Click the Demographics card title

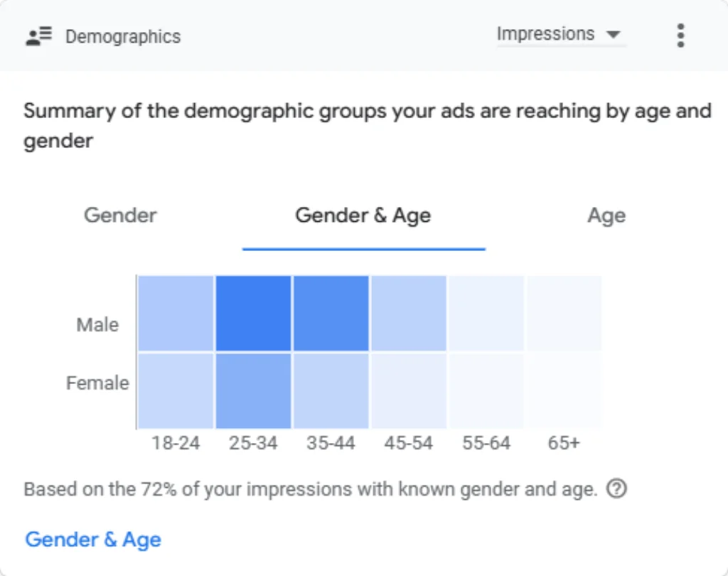pyautogui.click(x=123, y=37)
